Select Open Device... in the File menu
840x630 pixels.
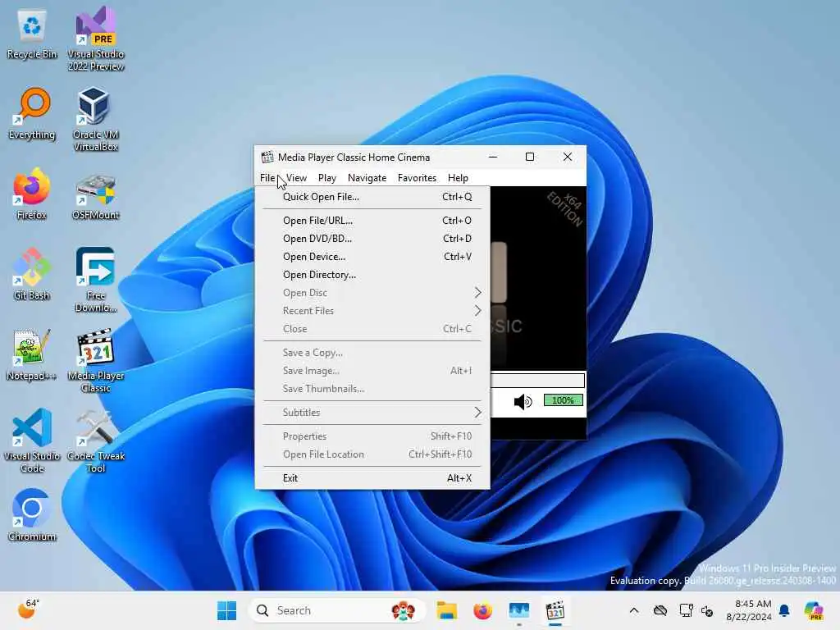pos(372,257)
